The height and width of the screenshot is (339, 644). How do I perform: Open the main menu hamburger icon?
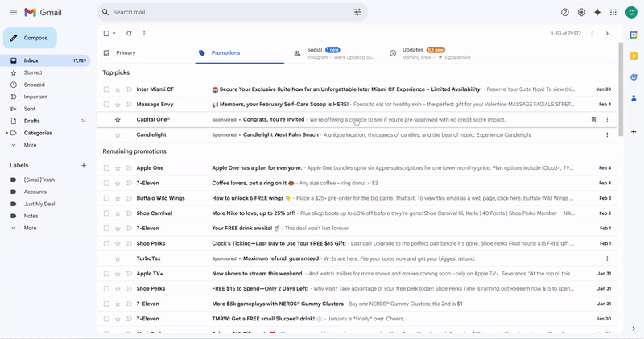pos(14,12)
